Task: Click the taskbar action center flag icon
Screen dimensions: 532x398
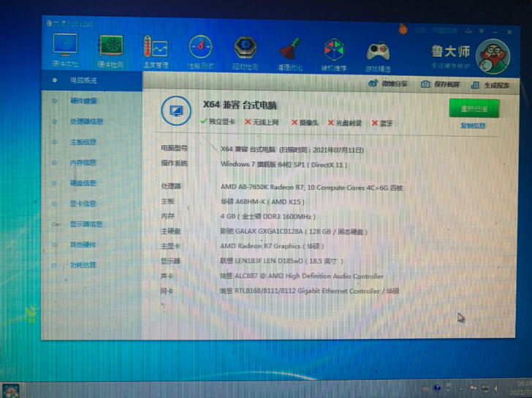Action: 473,389
